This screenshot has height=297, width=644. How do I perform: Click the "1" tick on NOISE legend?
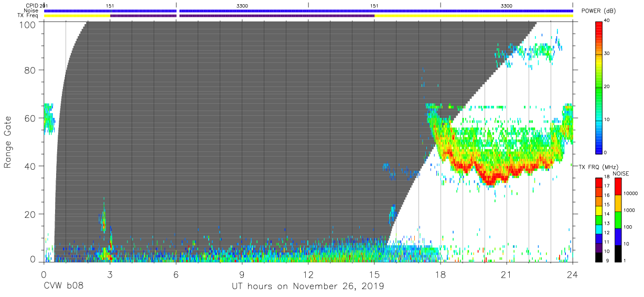[x=625, y=260]
